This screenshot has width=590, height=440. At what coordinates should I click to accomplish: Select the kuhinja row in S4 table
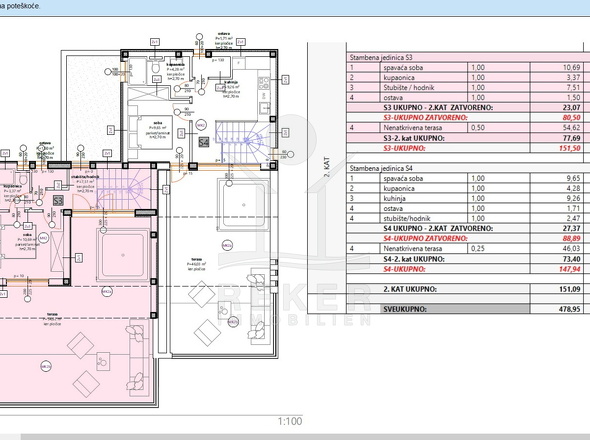[x=468, y=198]
